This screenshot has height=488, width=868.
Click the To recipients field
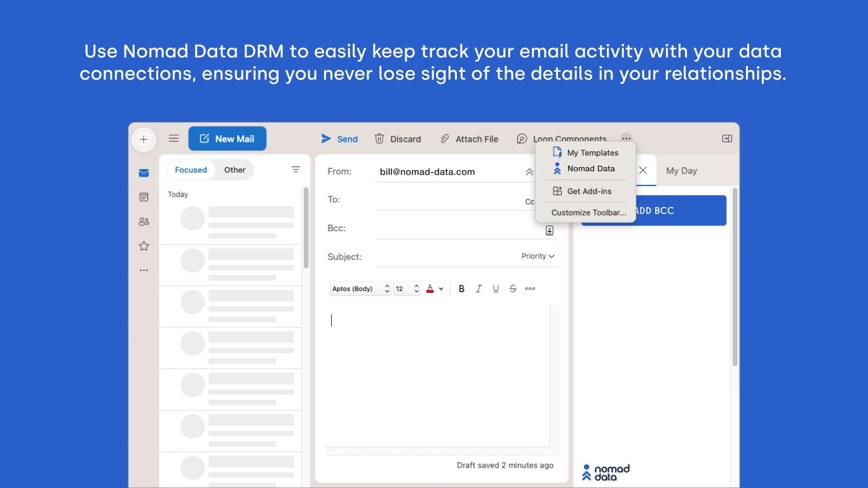[450, 200]
